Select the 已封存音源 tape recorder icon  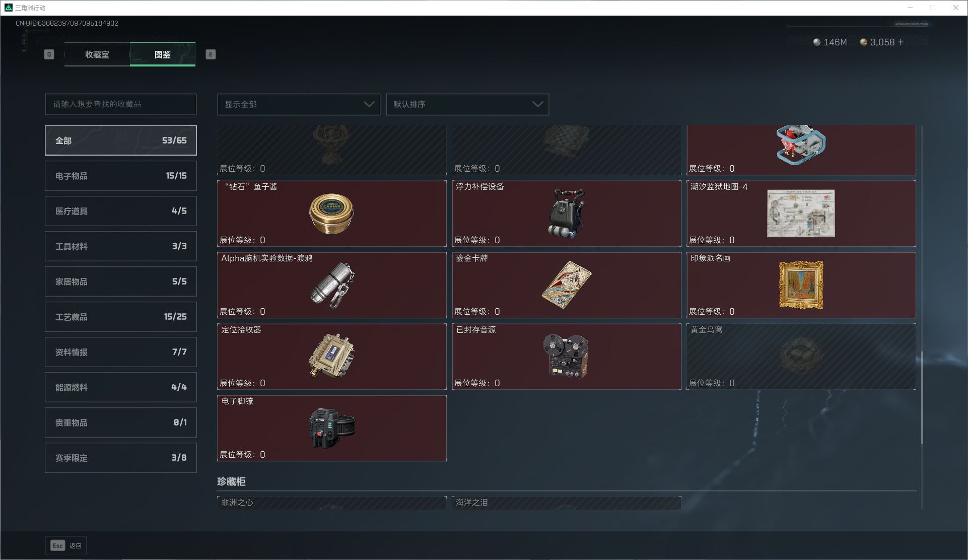coord(566,357)
